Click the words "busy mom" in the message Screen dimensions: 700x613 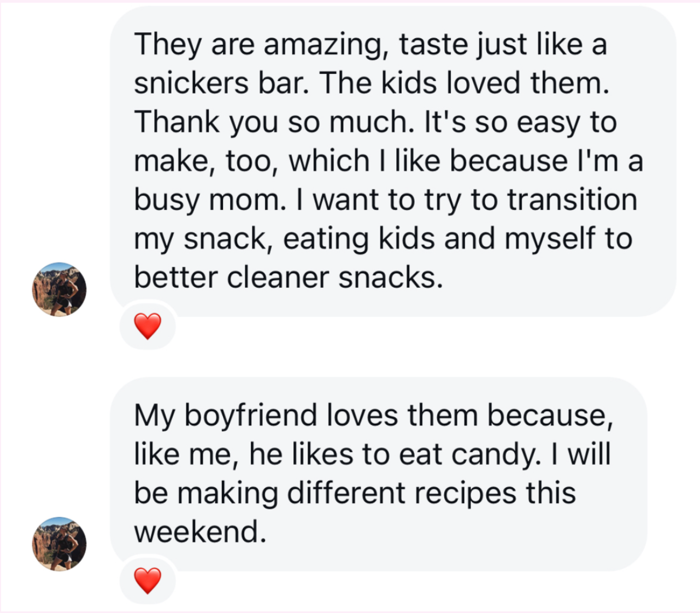(x=210, y=200)
